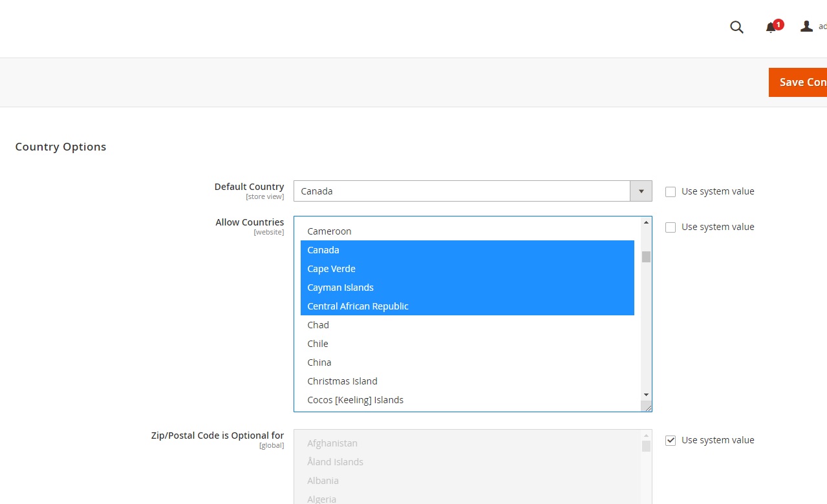Enable Use system value for Allow Countries
This screenshot has width=827, height=504.
tap(671, 227)
